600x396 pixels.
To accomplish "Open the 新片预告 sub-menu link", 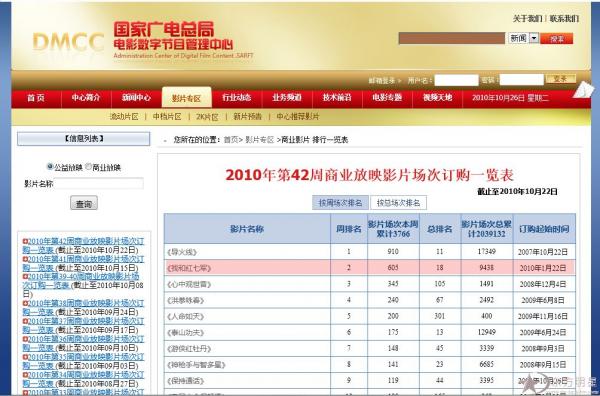I will tap(248, 117).
